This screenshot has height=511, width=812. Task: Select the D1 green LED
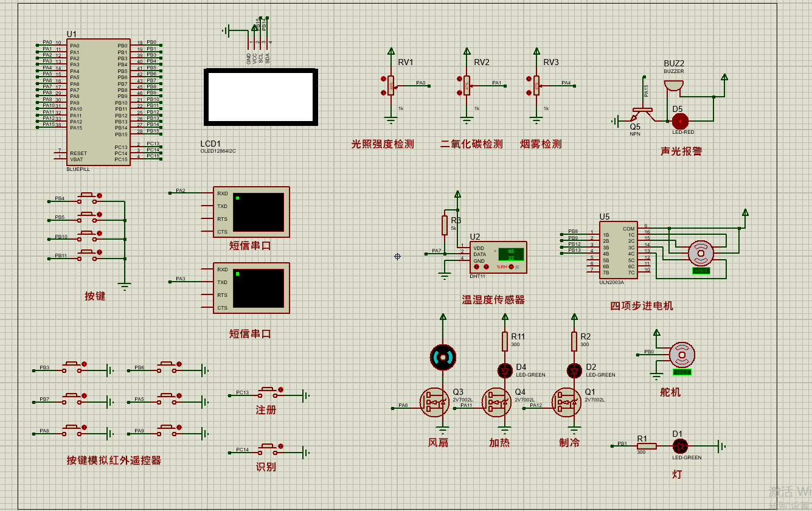680,446
